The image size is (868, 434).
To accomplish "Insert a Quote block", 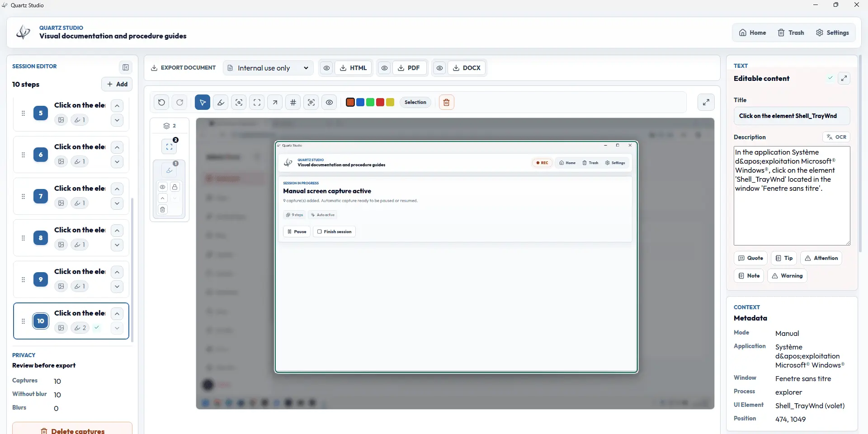I will 750,258.
